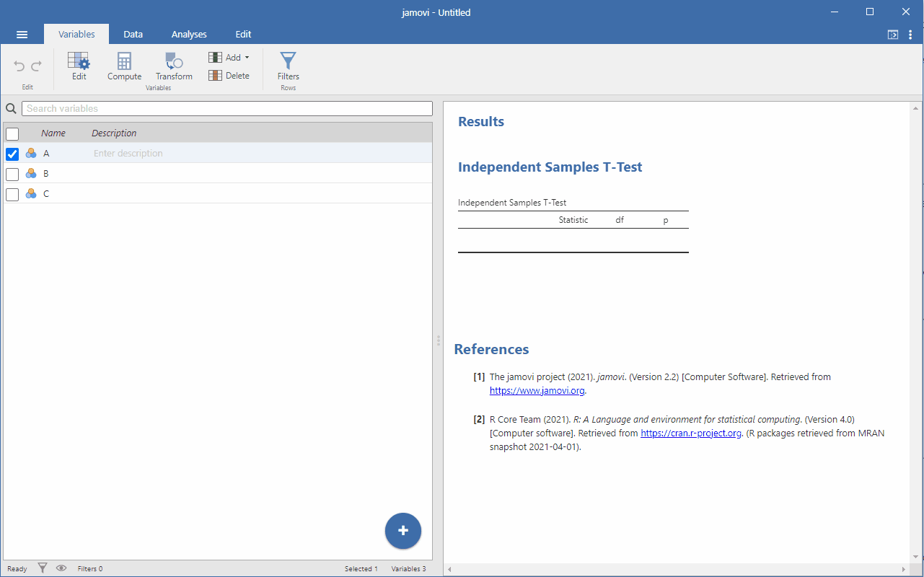Switch to the Analyses tab
This screenshot has width=924, height=577.
click(x=189, y=35)
